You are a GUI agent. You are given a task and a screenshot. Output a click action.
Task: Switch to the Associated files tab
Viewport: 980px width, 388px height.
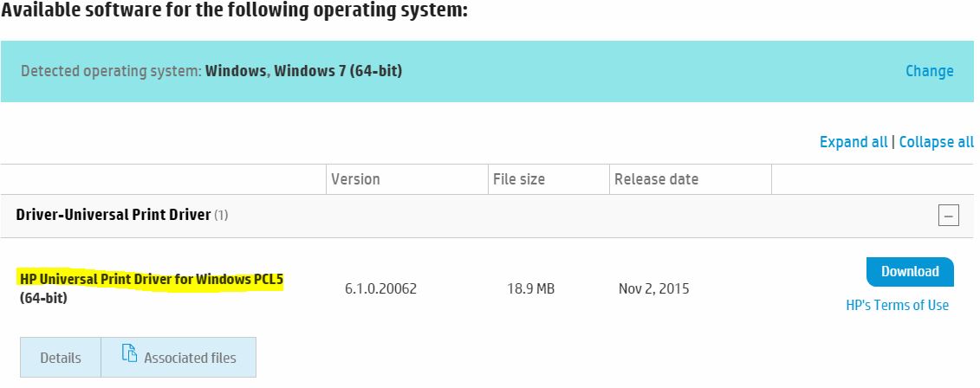(189, 358)
